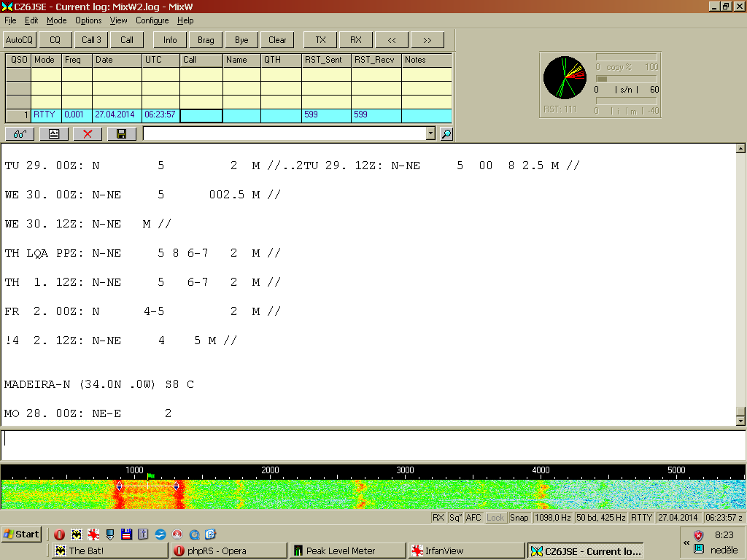This screenshot has height=560, width=747.
Task: Launch IrfanView red splat quick launch icon
Action: click(x=93, y=534)
